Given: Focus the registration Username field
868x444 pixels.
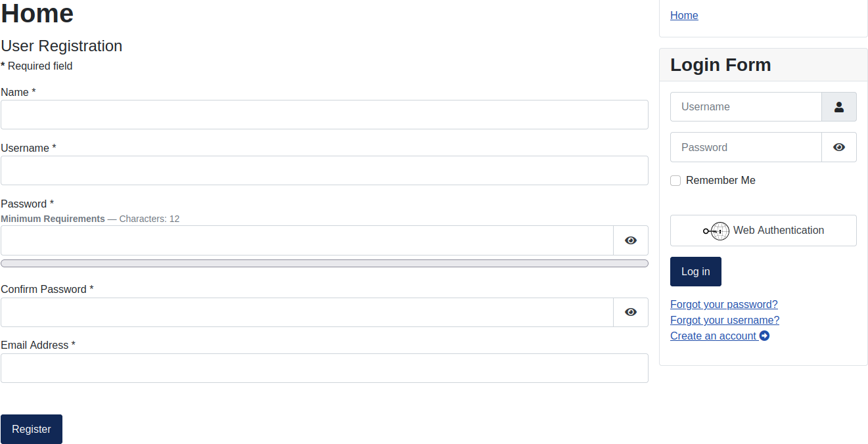Looking at the screenshot, I should click(x=324, y=170).
